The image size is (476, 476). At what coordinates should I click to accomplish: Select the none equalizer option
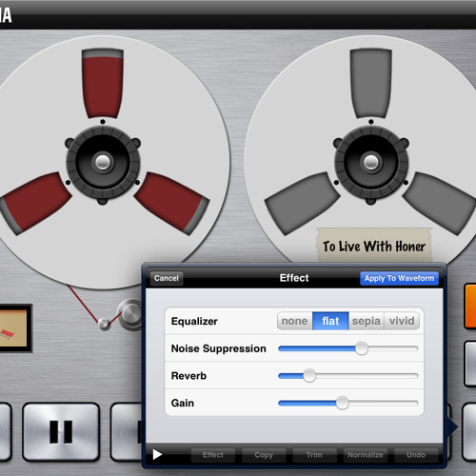(295, 321)
